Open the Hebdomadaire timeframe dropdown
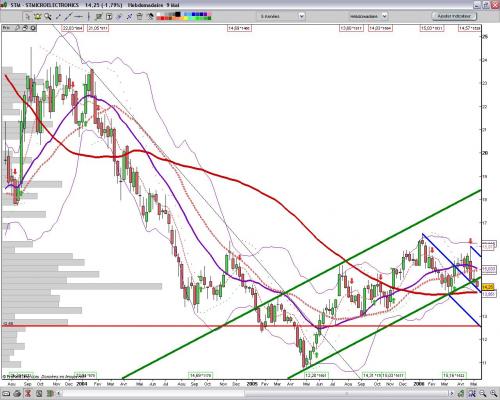The height and width of the screenshot is (400, 500). (368, 16)
